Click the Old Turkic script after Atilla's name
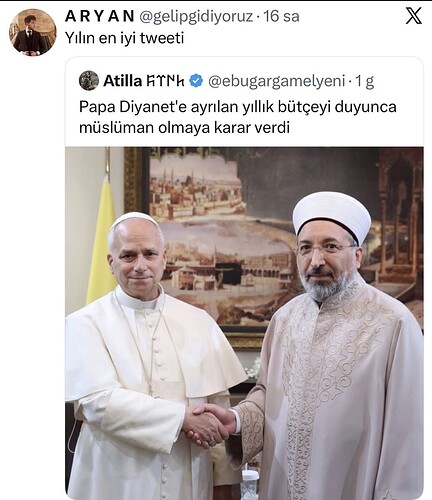432x500 pixels. tap(165, 81)
